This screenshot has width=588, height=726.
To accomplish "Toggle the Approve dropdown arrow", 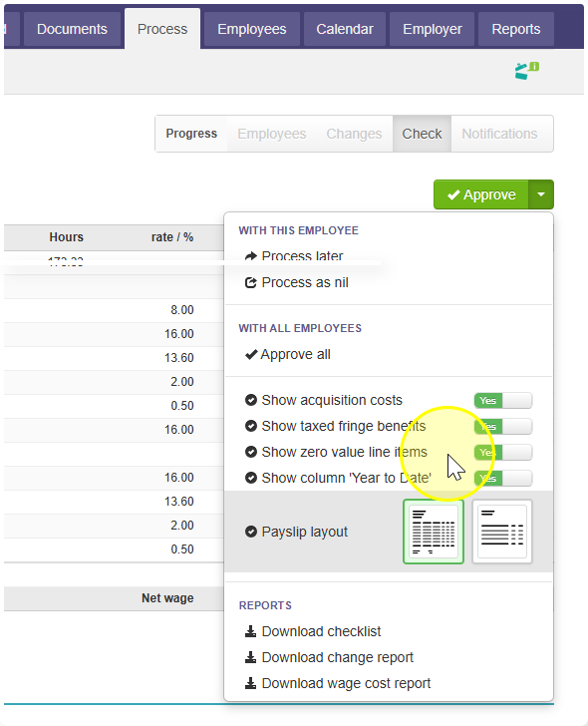I will (541, 194).
